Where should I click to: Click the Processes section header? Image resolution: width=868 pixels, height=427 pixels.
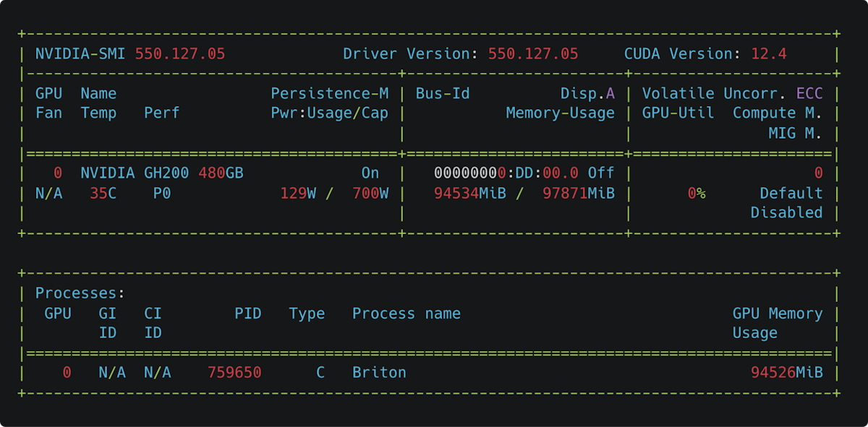point(78,293)
